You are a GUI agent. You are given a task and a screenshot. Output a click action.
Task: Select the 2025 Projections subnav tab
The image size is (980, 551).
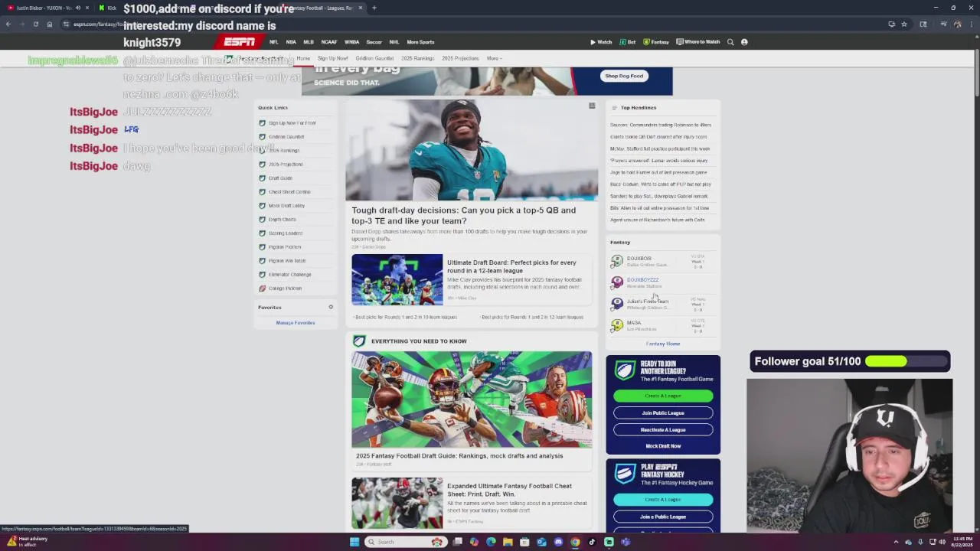point(460,58)
